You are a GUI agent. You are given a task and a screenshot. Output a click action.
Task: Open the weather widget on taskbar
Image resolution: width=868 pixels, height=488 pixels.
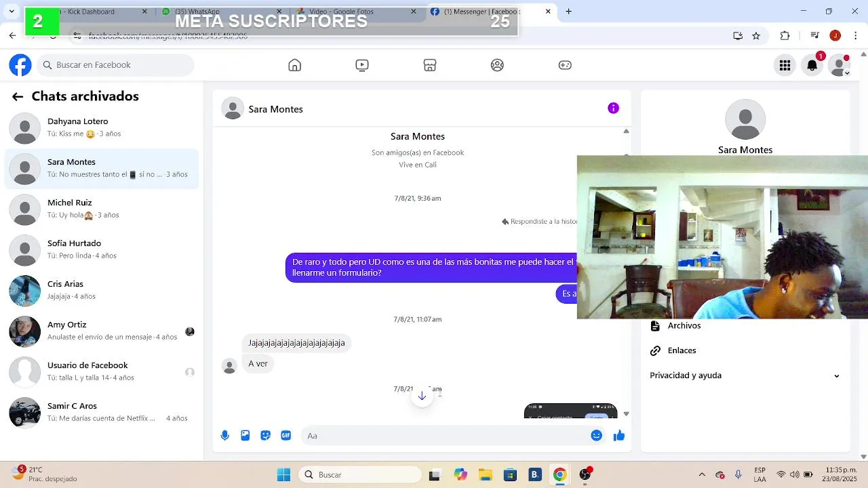click(x=45, y=474)
